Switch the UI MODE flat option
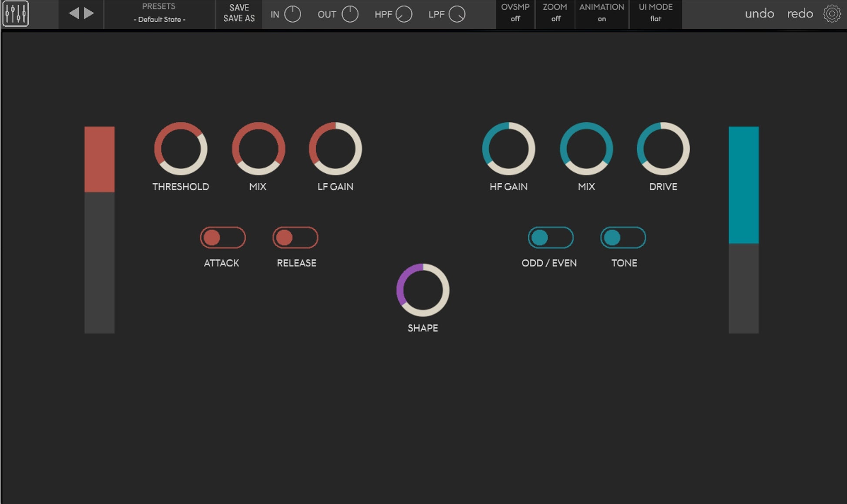Viewport: 847px width, 504px height. tap(655, 13)
